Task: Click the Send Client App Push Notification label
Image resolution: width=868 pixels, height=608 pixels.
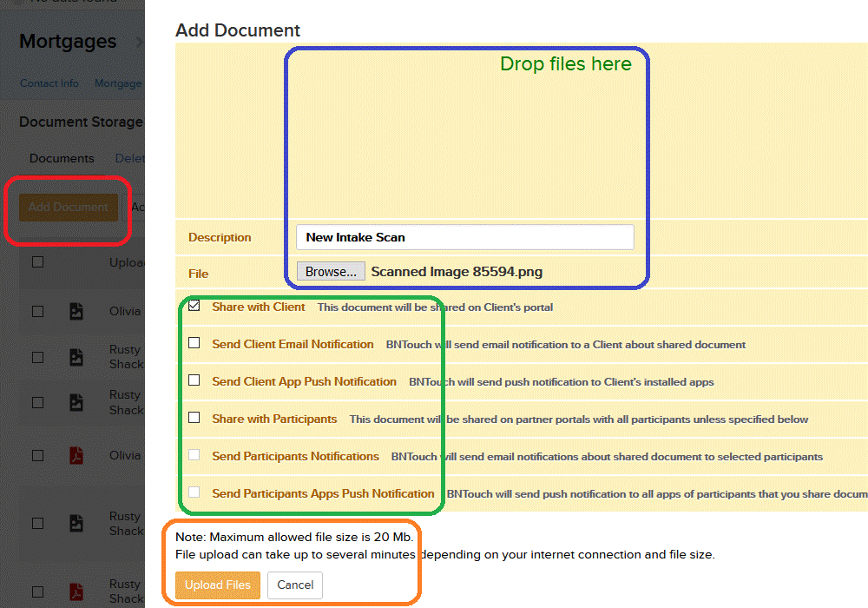Action: tap(304, 381)
